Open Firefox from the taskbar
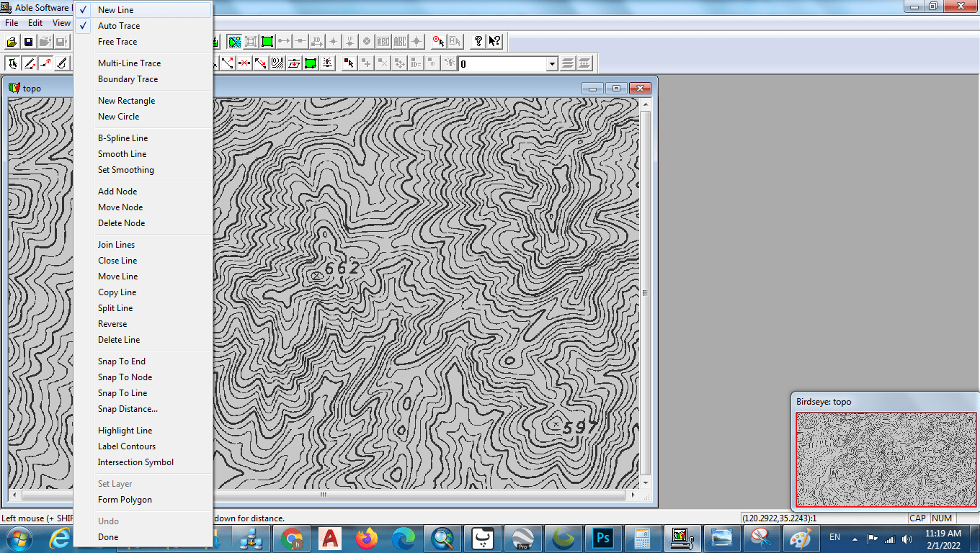980x553 pixels. click(367, 538)
